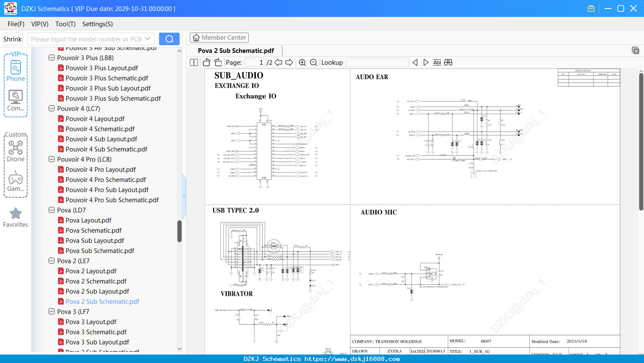Toggle the two-page view icon
The image size is (644, 363).
click(194, 62)
